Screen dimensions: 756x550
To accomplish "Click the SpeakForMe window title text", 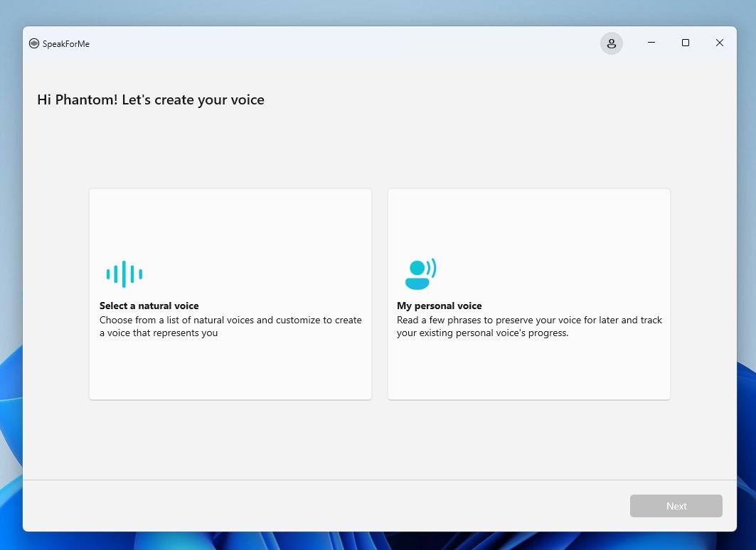I will coord(66,44).
